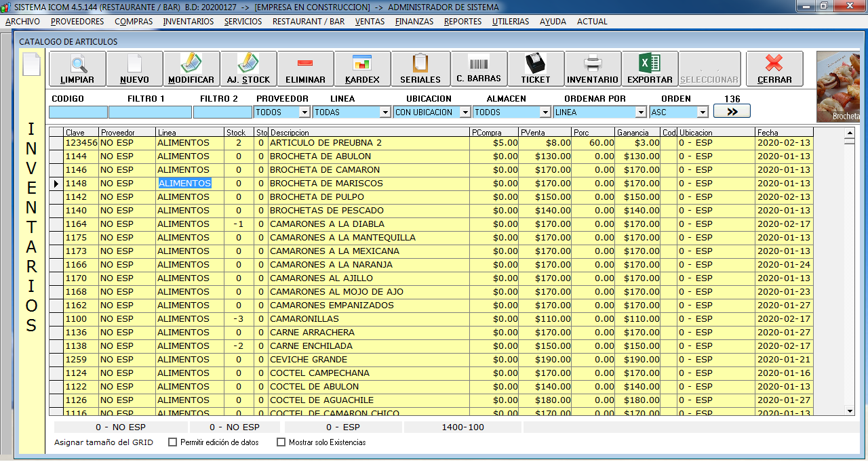Viewport: 868px width, 462px height.
Task: Open the RESTAURANT / BAR menu
Action: tap(309, 22)
